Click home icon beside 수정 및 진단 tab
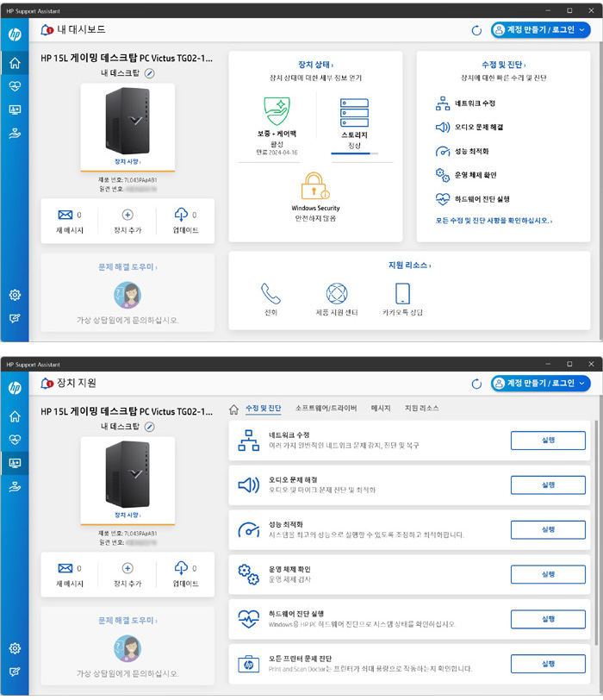Viewport: 603px width, 700px height. pos(233,409)
